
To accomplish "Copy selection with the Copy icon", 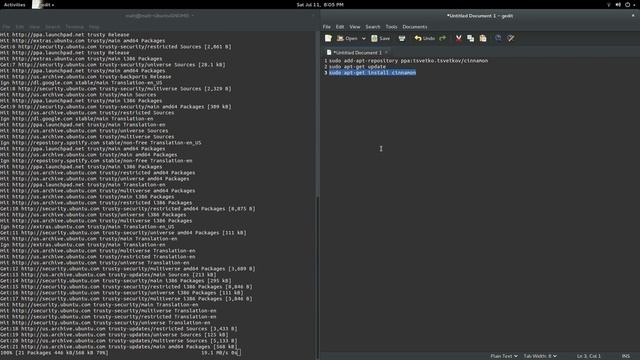I will (x=471, y=38).
